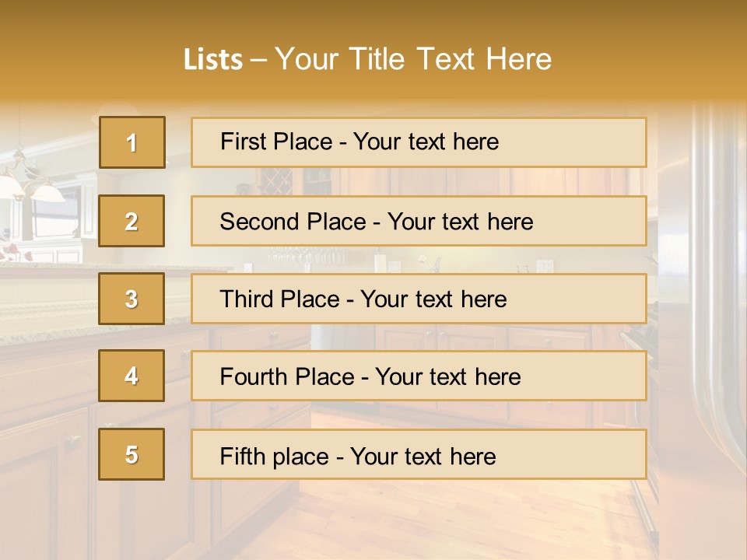Click the cabinet door knob bottom left
747x560 pixels.
click(x=74, y=441)
